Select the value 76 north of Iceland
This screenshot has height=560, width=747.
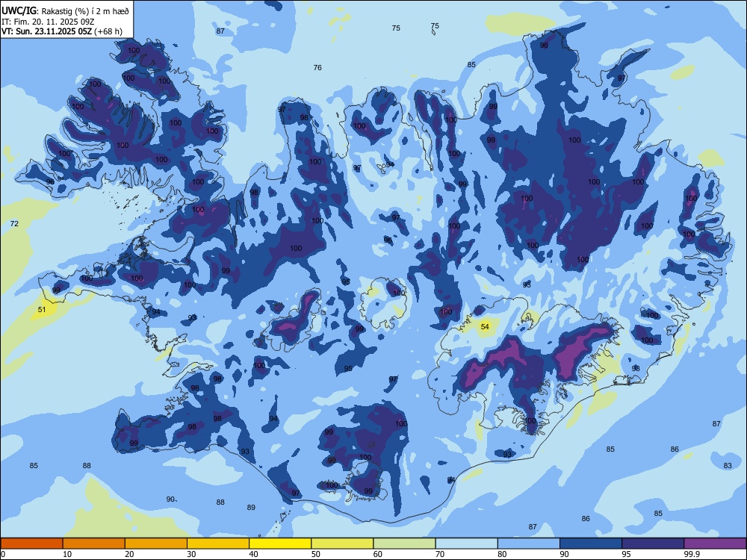click(317, 68)
